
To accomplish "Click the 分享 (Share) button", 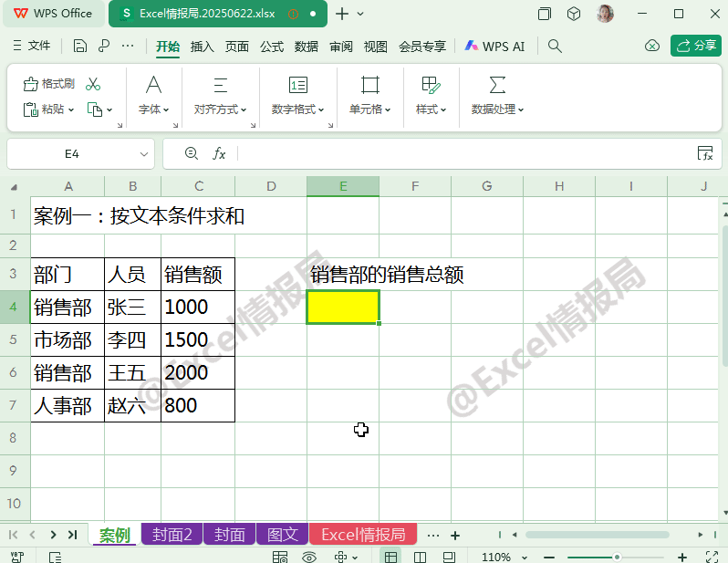I will [695, 46].
